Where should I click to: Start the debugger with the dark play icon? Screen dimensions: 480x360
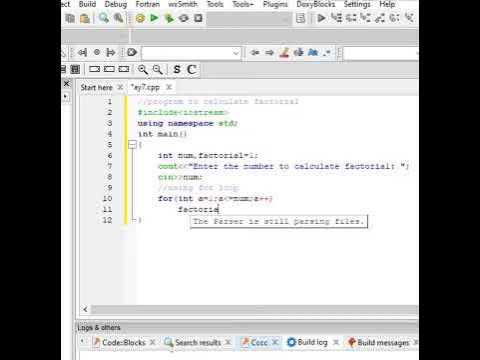point(321,18)
